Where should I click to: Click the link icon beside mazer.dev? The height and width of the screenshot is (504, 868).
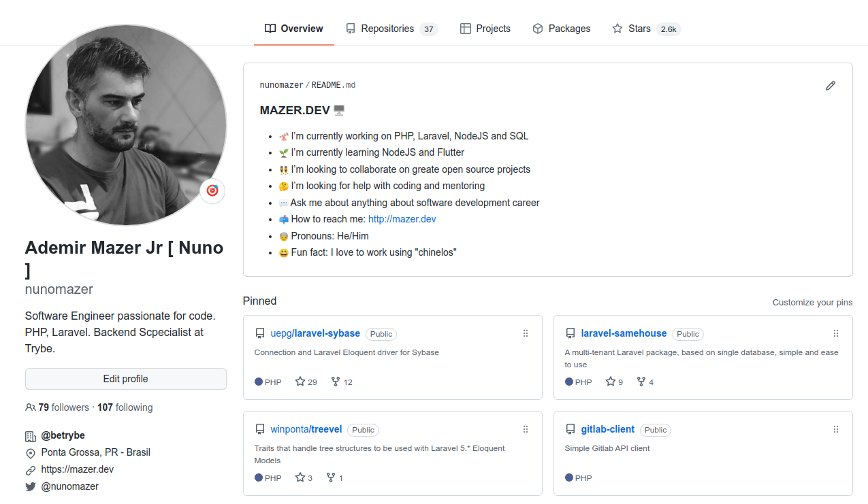pos(30,470)
